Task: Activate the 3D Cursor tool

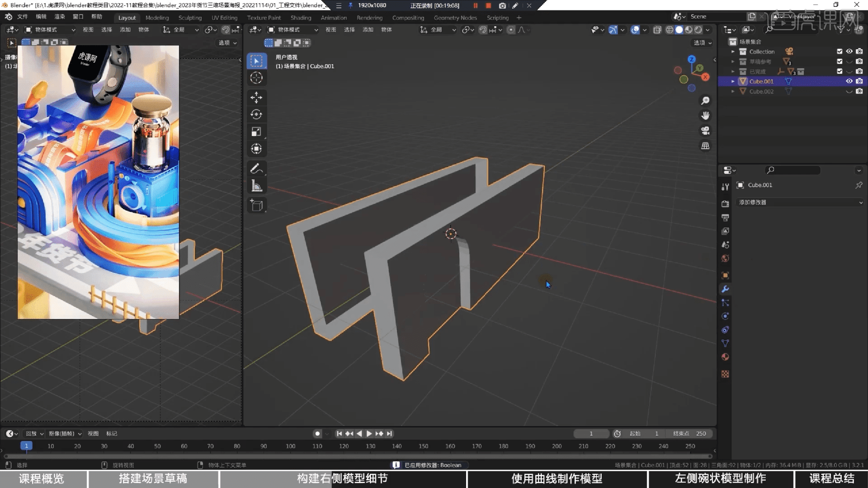Action: click(256, 78)
